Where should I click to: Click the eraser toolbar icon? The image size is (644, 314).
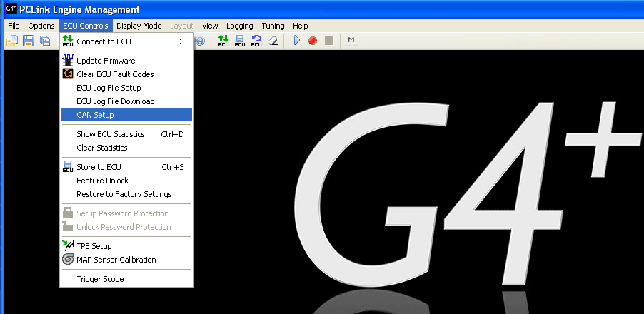pyautogui.click(x=272, y=41)
